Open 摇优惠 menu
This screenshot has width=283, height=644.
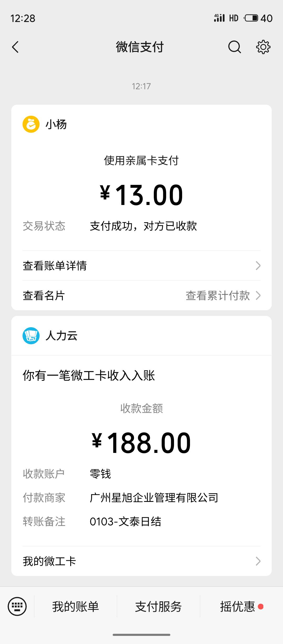pos(238,607)
